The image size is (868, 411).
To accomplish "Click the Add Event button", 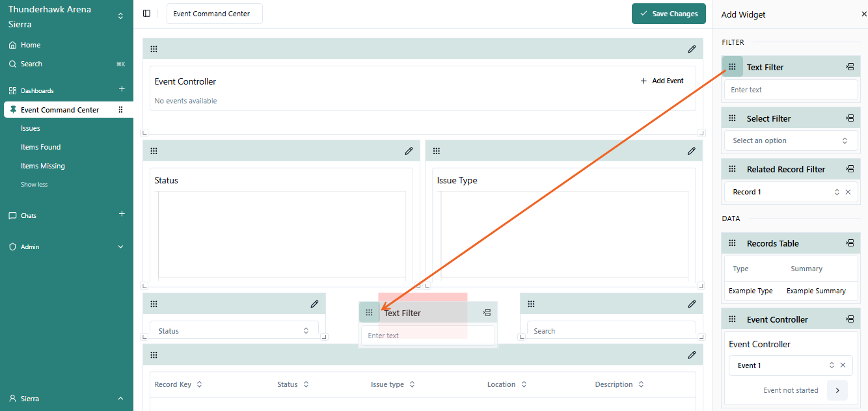I will point(662,81).
